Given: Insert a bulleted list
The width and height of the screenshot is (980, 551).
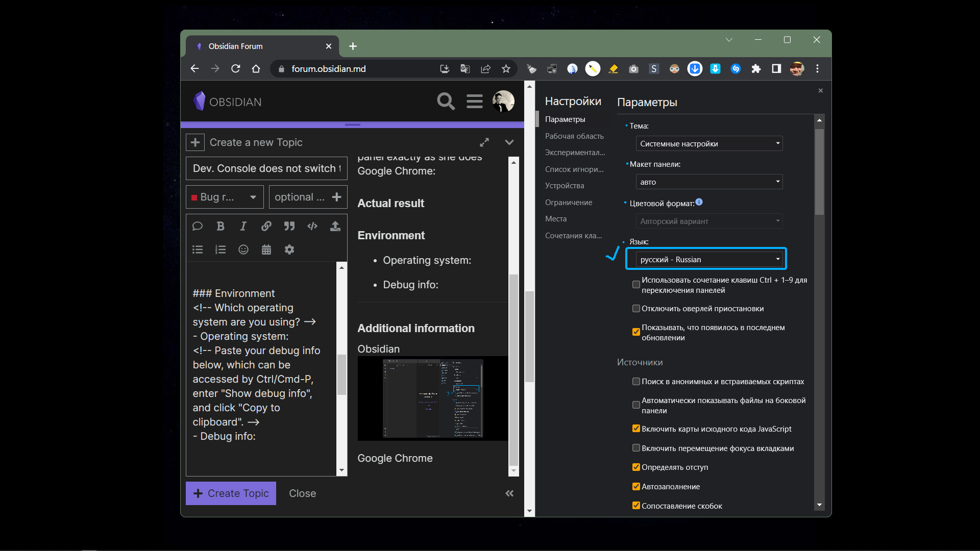Looking at the screenshot, I should (198, 249).
